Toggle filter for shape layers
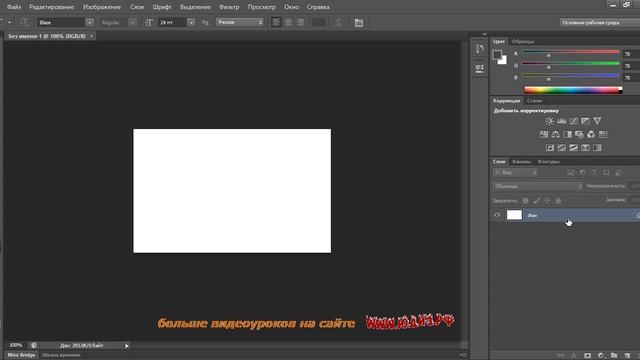This screenshot has width=640, height=360. 606,173
